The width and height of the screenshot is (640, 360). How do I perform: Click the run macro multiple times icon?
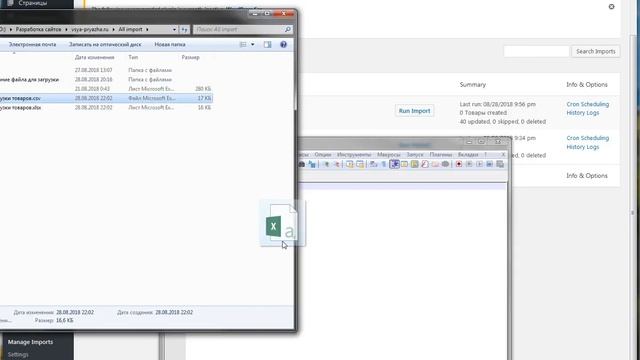coord(489,164)
